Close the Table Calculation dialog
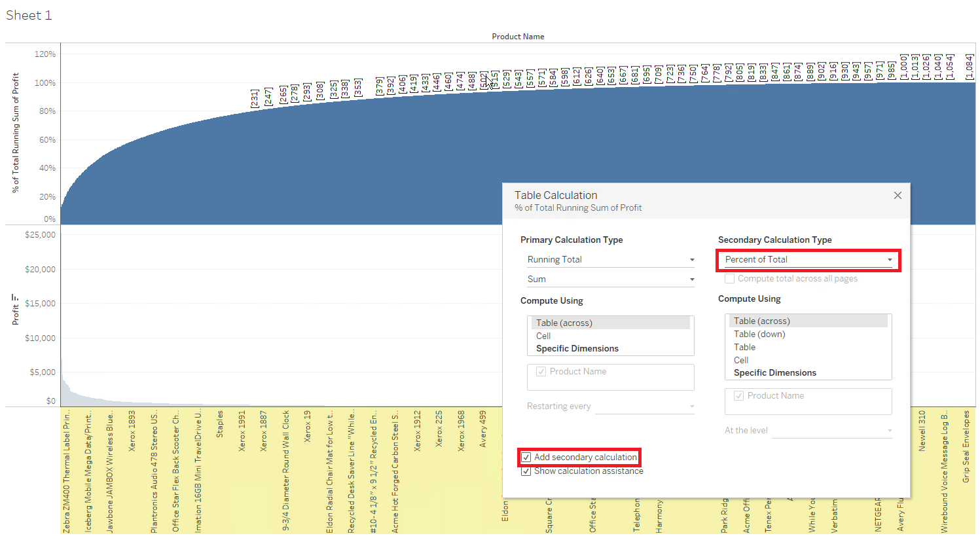This screenshot has height=540, width=980. [898, 196]
